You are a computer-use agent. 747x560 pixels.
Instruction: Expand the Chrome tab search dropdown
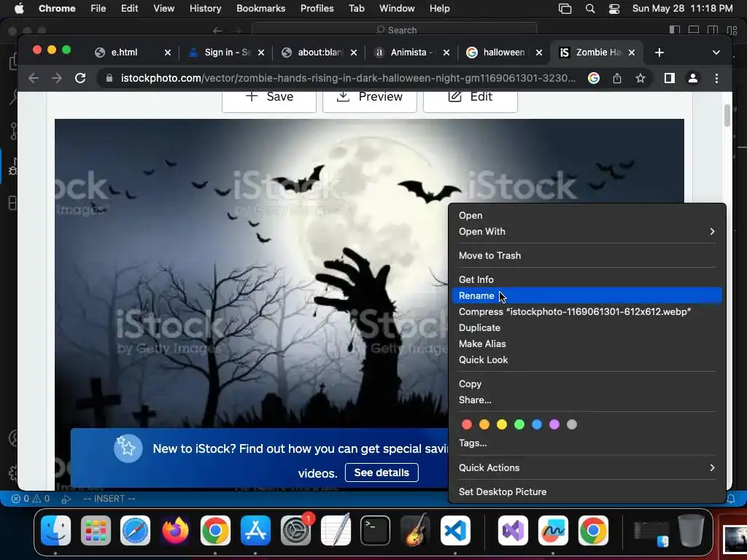[x=716, y=52]
